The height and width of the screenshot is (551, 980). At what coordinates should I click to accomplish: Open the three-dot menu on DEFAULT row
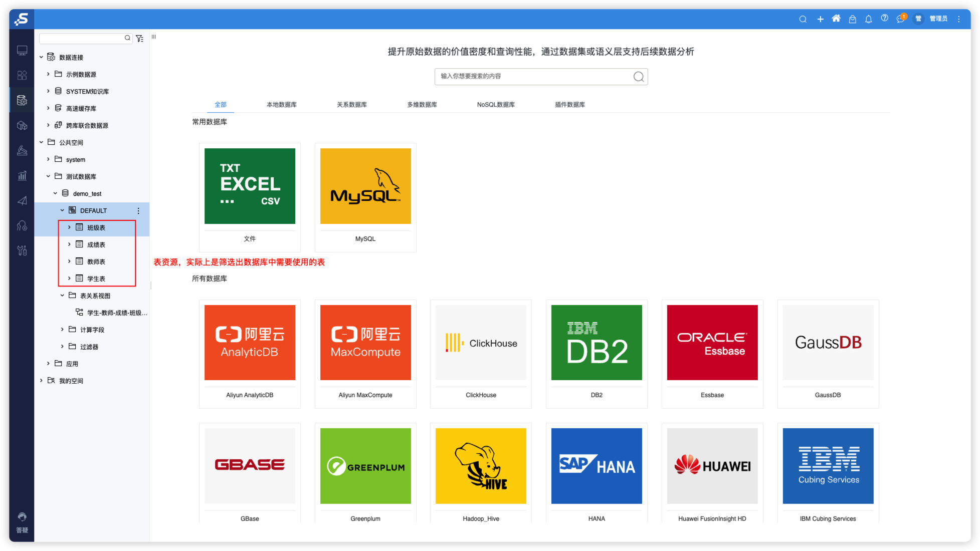[138, 211]
